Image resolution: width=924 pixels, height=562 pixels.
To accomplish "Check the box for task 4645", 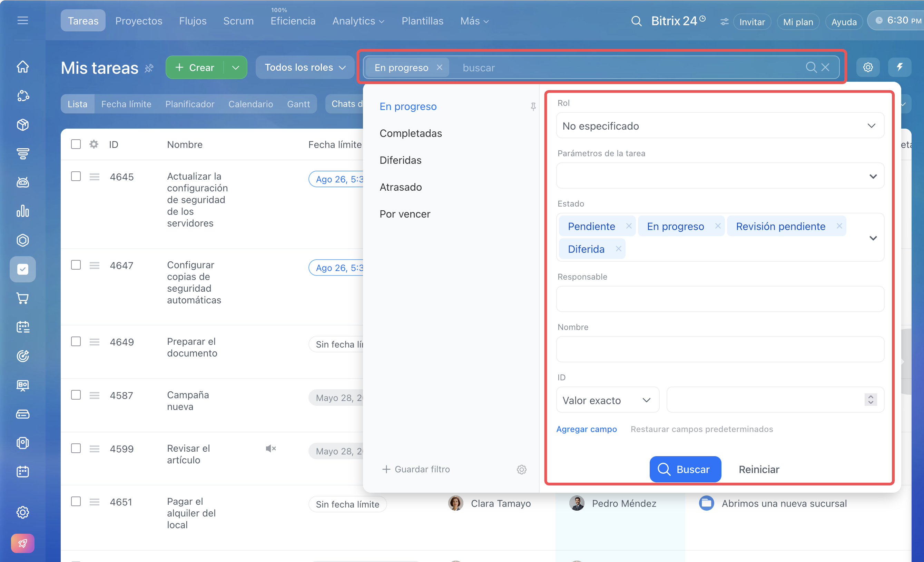I will tap(76, 176).
